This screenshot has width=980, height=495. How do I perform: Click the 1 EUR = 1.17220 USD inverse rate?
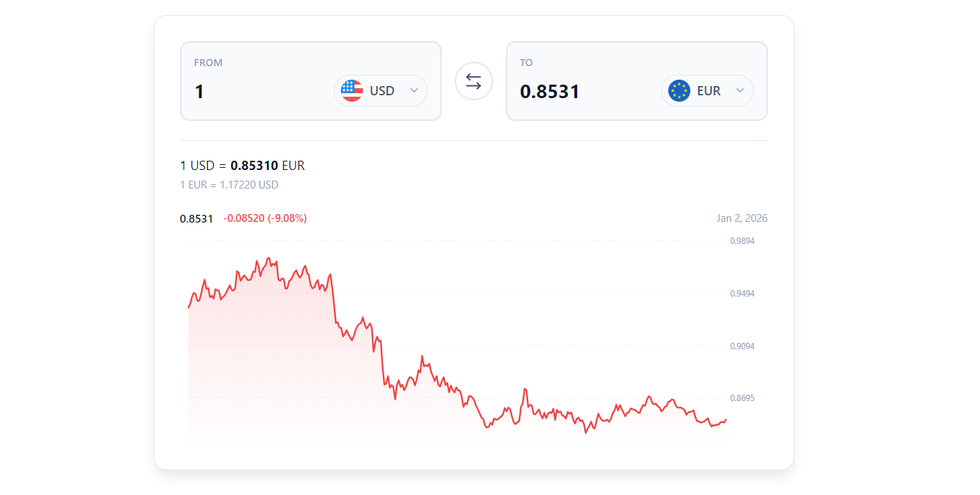click(x=229, y=185)
